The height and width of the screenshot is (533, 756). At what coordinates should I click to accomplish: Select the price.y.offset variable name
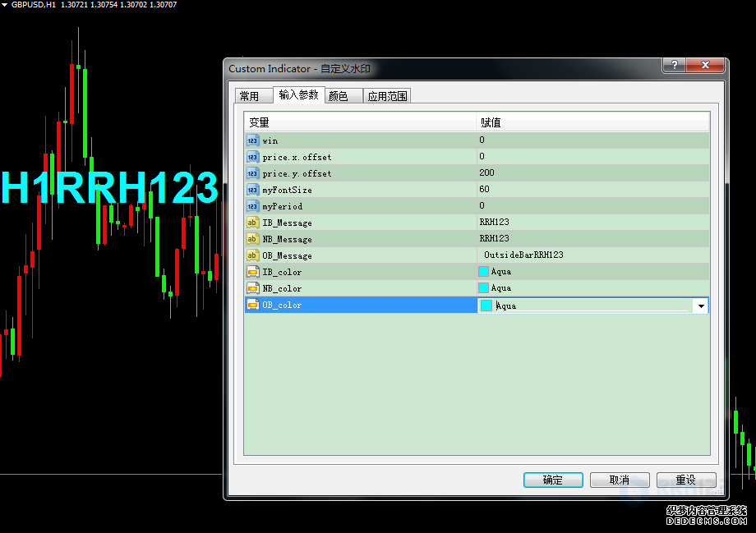(297, 173)
